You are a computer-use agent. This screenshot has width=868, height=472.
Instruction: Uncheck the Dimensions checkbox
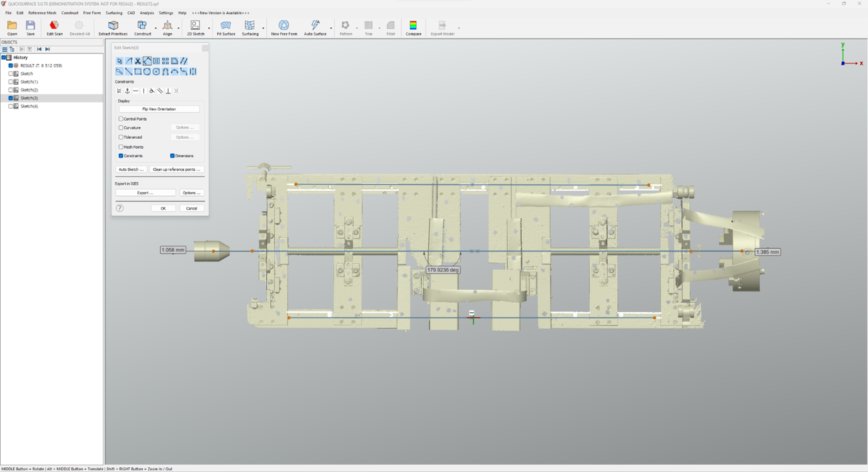pos(172,156)
